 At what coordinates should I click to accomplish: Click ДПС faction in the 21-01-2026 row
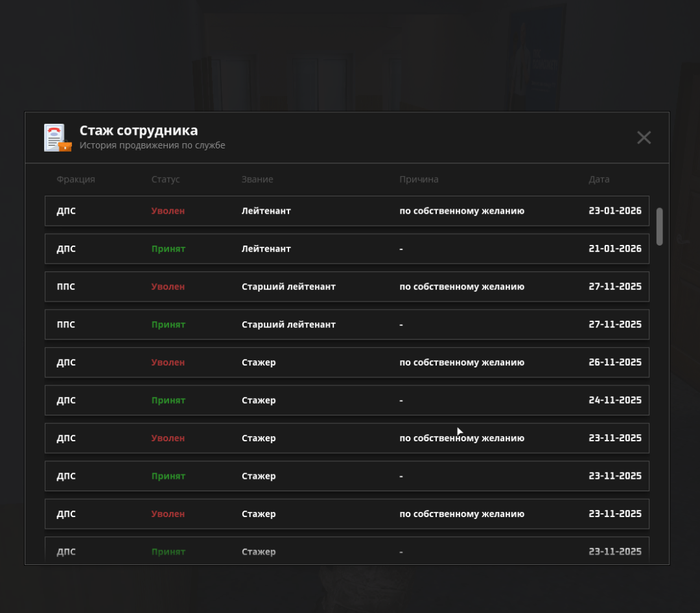click(x=66, y=249)
